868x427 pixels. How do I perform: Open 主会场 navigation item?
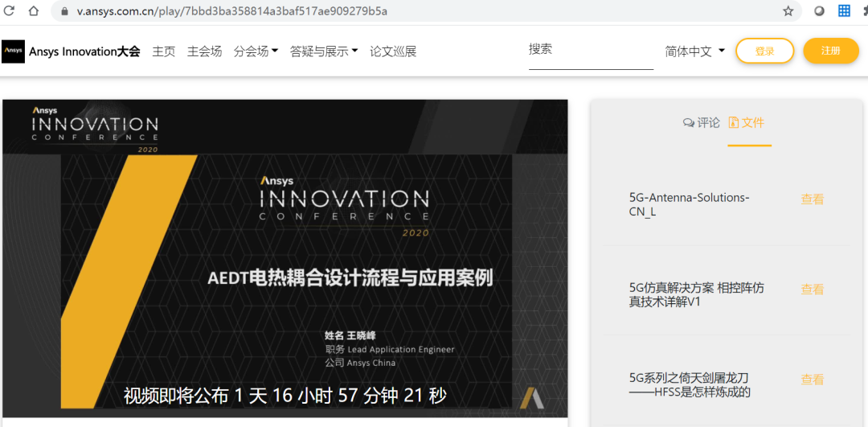[x=204, y=51]
